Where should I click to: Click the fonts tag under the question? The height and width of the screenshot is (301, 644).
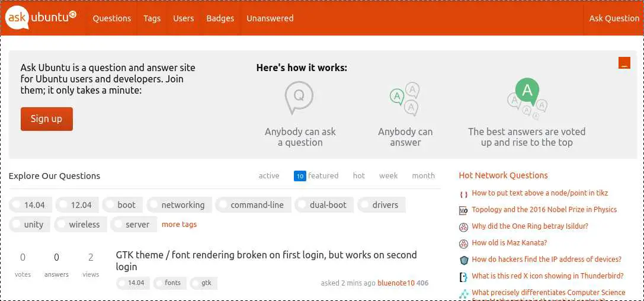pyautogui.click(x=169, y=283)
